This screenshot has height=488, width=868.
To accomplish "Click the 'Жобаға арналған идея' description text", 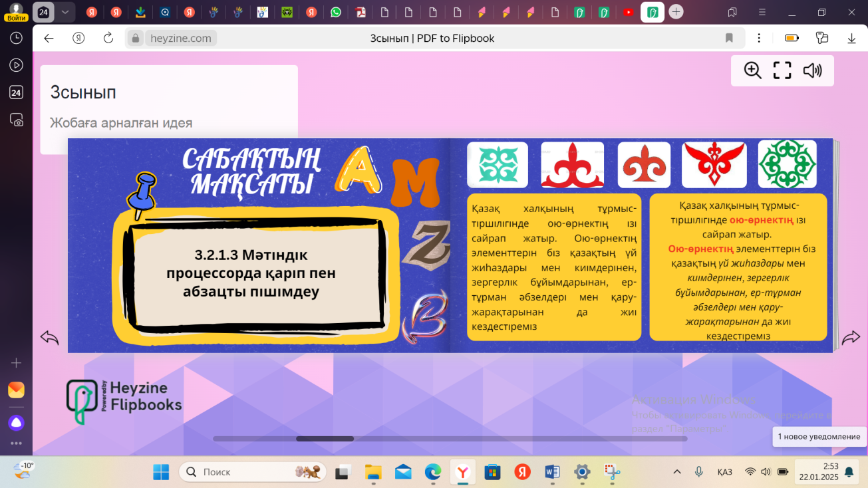I will (x=121, y=123).
